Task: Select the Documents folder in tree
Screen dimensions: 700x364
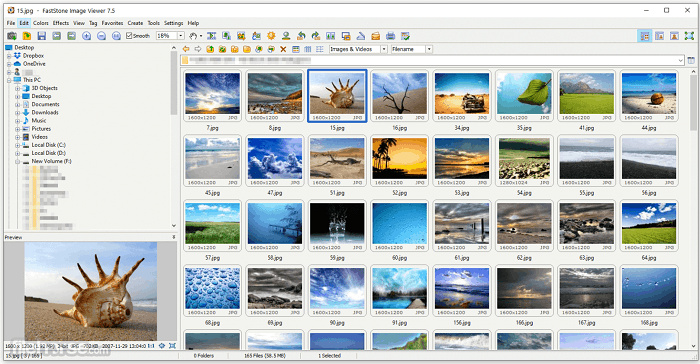Action: [x=46, y=104]
